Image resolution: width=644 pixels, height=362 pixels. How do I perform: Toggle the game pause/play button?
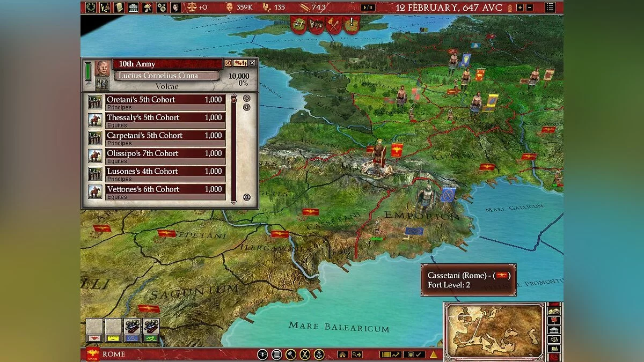pos(368,8)
